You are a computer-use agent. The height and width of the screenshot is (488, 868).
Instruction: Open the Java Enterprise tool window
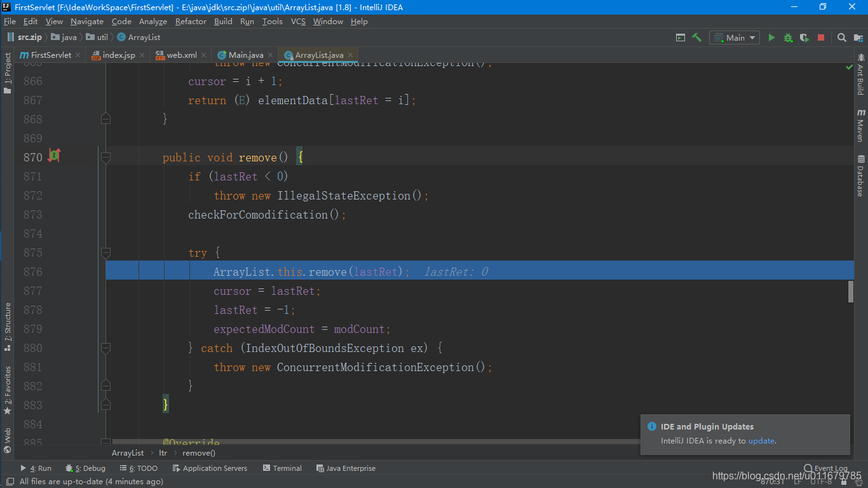point(346,468)
